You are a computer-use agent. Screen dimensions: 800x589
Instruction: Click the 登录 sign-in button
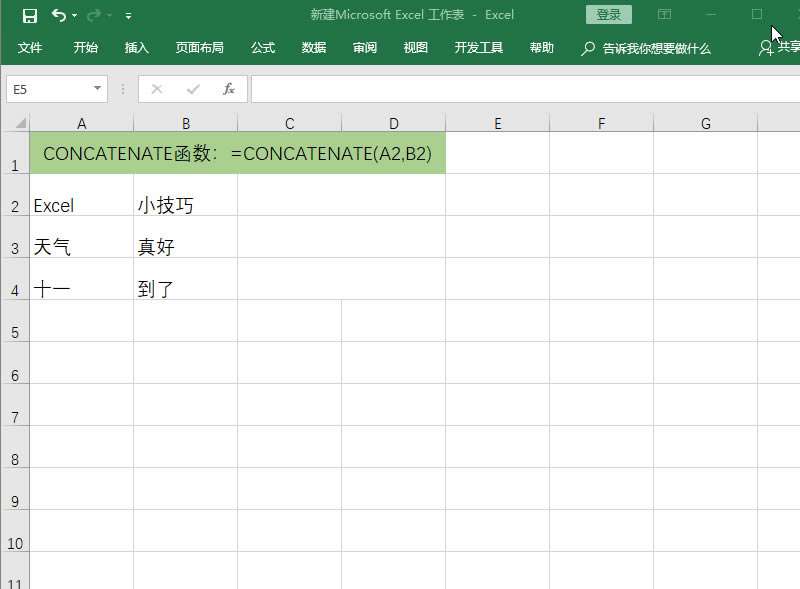(x=609, y=14)
